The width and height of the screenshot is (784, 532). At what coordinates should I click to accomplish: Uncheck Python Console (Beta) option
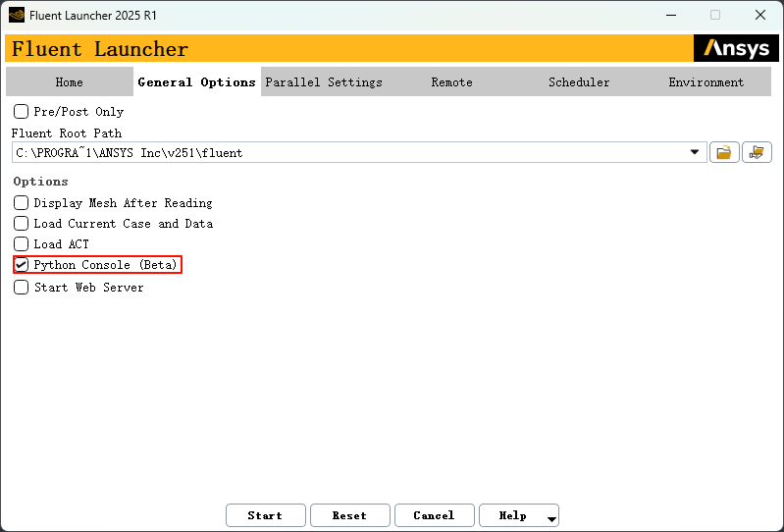coord(21,264)
